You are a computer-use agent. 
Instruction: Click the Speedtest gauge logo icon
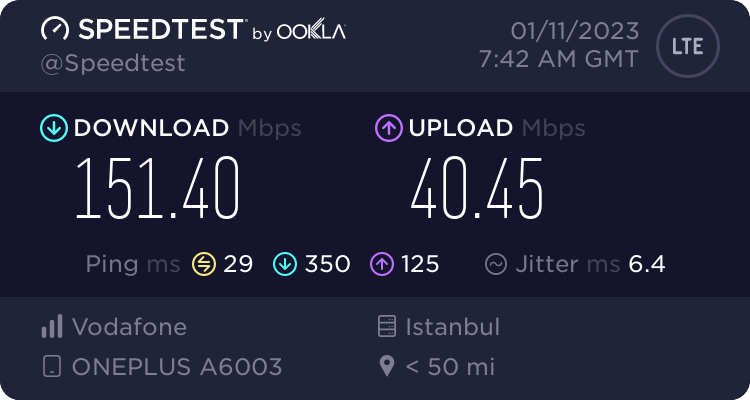coord(55,29)
